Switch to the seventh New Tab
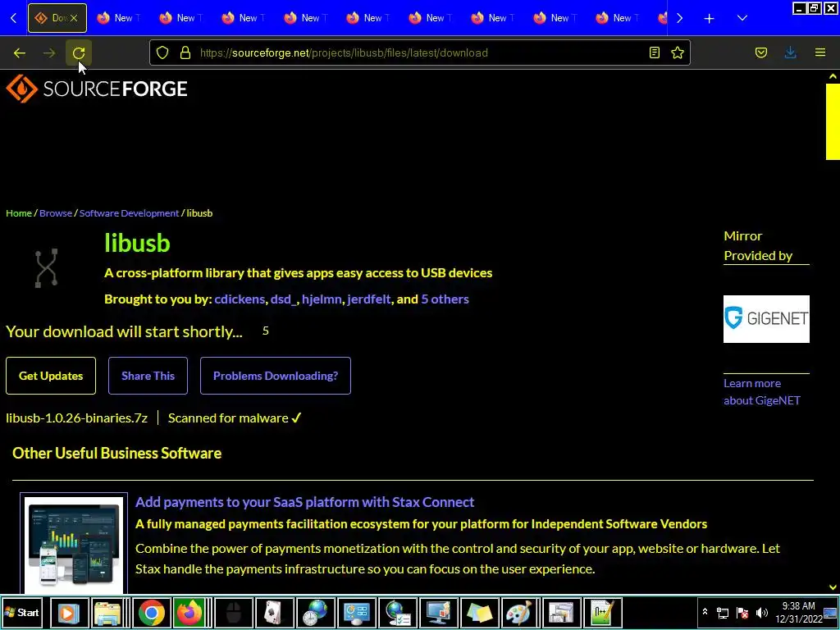Screen dimensions: 840x630 492,18
